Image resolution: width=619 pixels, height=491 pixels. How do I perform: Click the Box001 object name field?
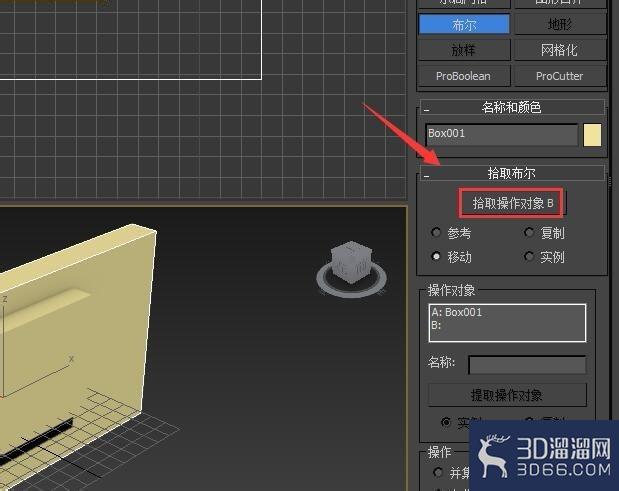(502, 135)
